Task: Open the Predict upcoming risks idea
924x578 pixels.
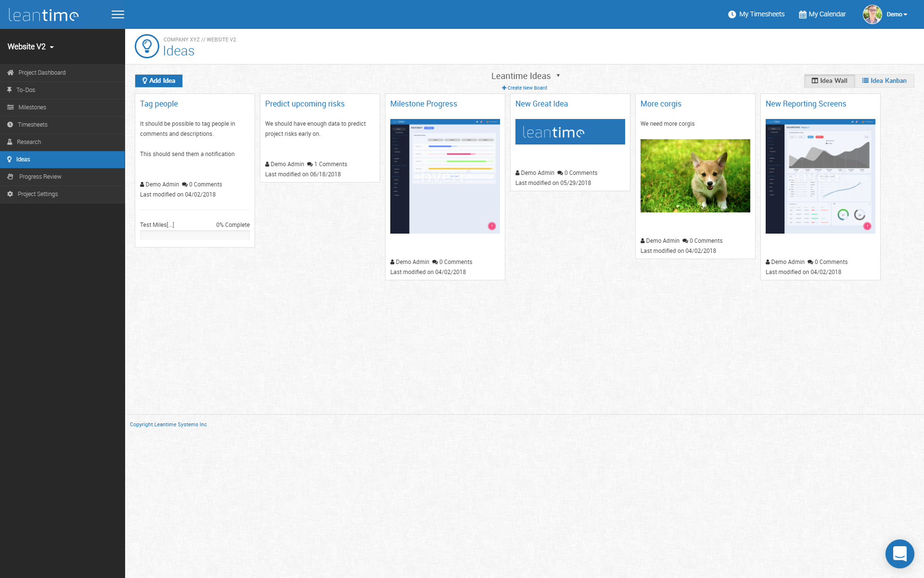Action: (305, 104)
